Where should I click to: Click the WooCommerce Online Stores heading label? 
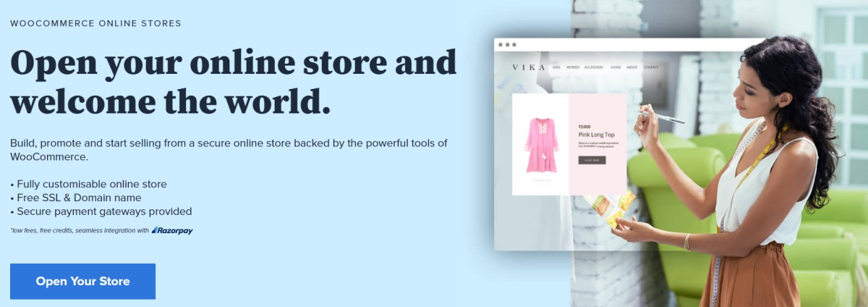click(95, 23)
